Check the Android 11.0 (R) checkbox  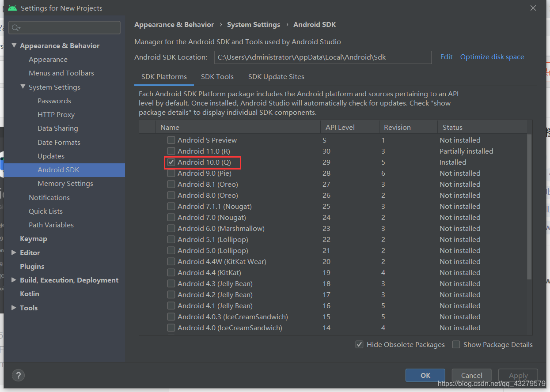(x=171, y=151)
